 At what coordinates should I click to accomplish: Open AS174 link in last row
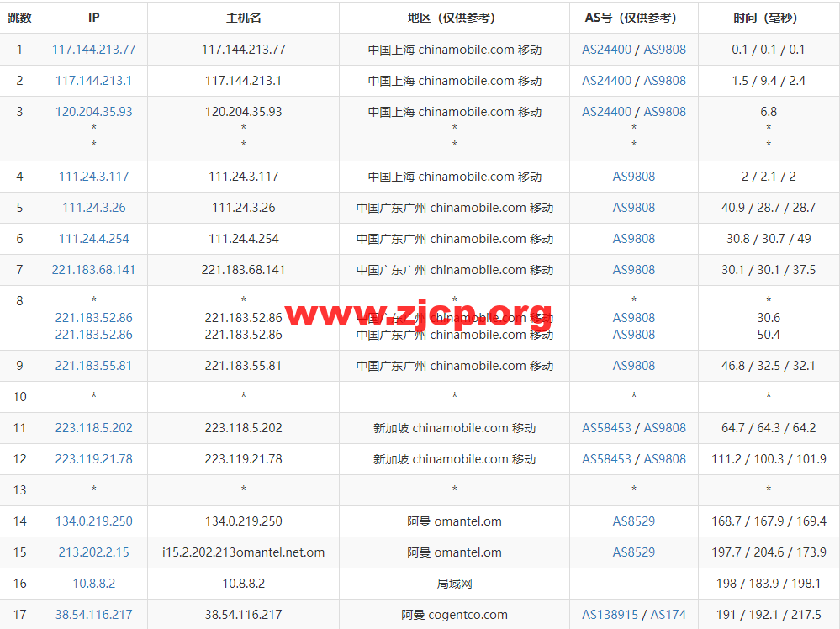(x=668, y=614)
